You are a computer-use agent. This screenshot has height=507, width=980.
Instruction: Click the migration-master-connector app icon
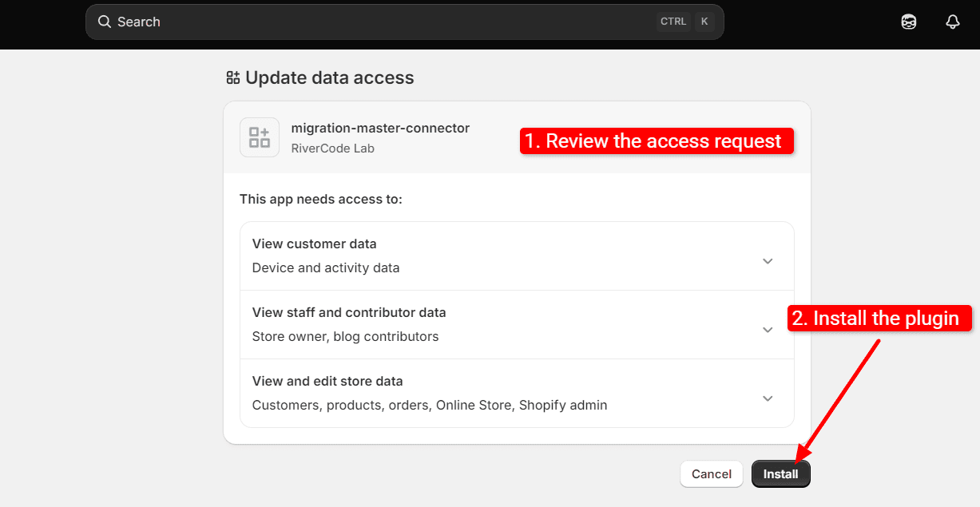[260, 137]
